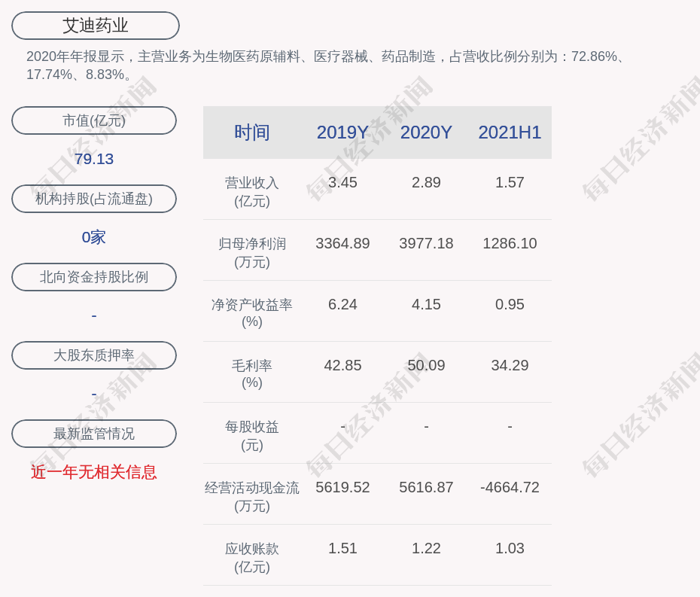The width and height of the screenshot is (700, 597).
Task: Click the 时间 header cell
Action: pos(252,132)
